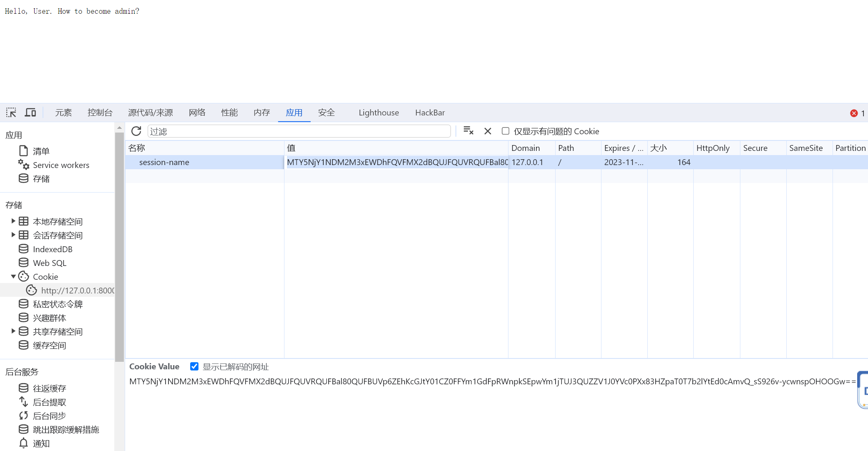The image size is (868, 451).
Task: Focus the cookie 过滤 filter field
Action: (x=299, y=131)
